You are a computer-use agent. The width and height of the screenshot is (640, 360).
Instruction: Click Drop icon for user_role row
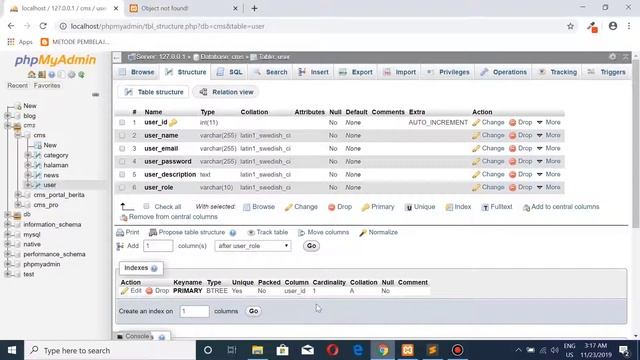click(513, 188)
